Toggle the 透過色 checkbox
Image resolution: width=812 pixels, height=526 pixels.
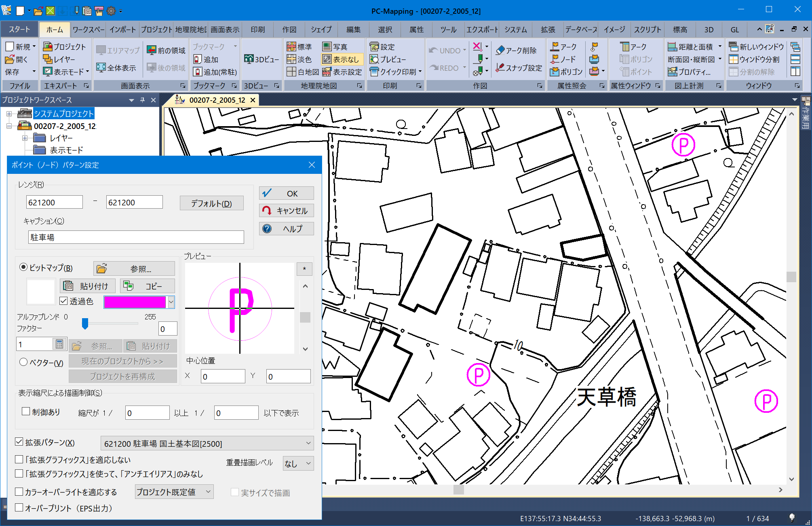pyautogui.click(x=63, y=301)
